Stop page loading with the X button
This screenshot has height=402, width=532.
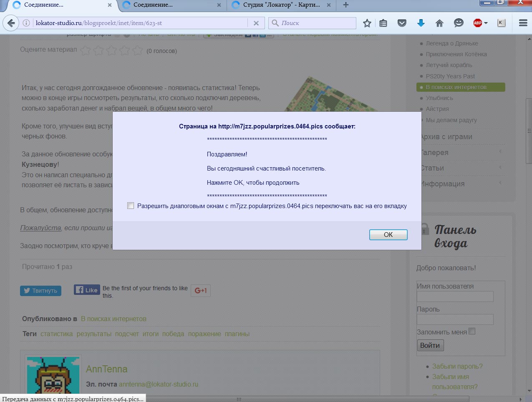coord(256,23)
